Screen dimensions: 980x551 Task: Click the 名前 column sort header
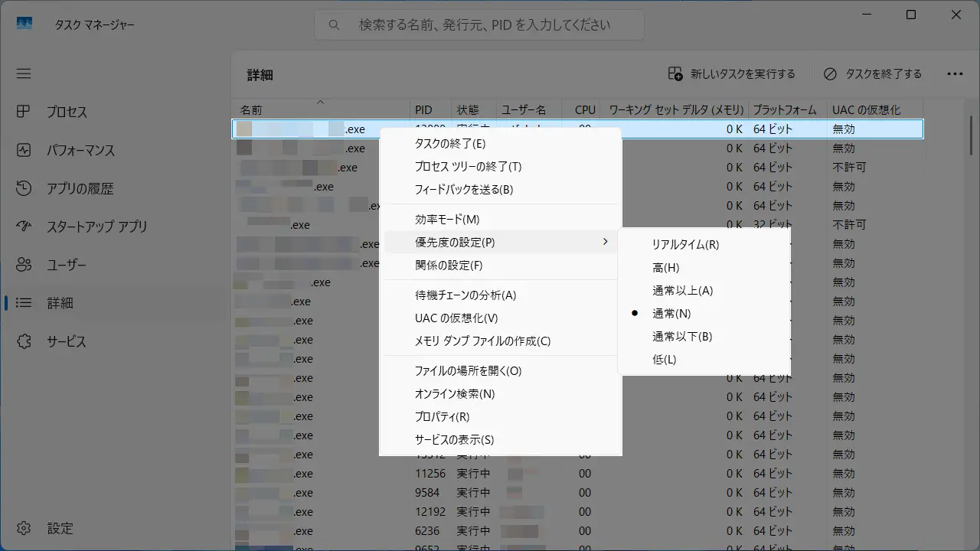coord(251,110)
